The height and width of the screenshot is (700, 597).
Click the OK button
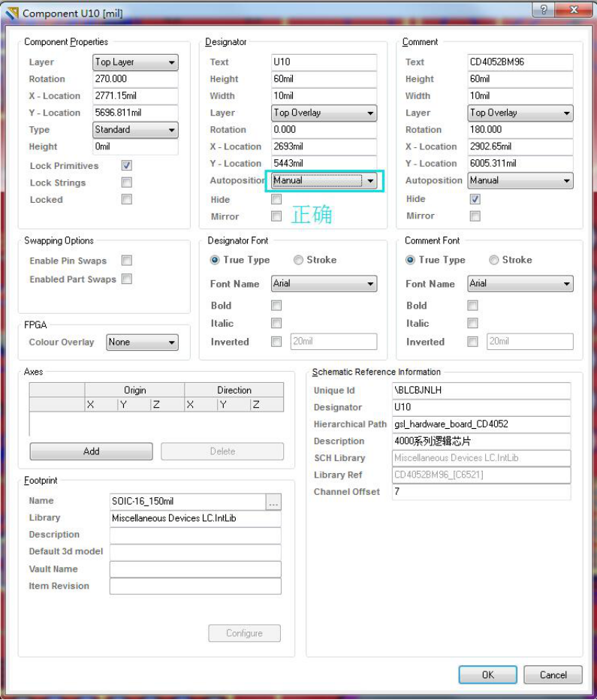pyautogui.click(x=487, y=674)
